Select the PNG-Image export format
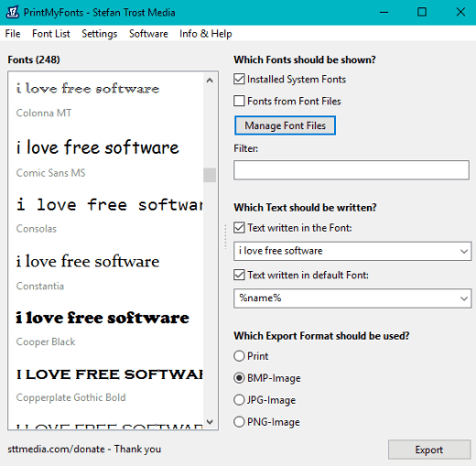Screen dimensions: 476x466 coord(239,422)
